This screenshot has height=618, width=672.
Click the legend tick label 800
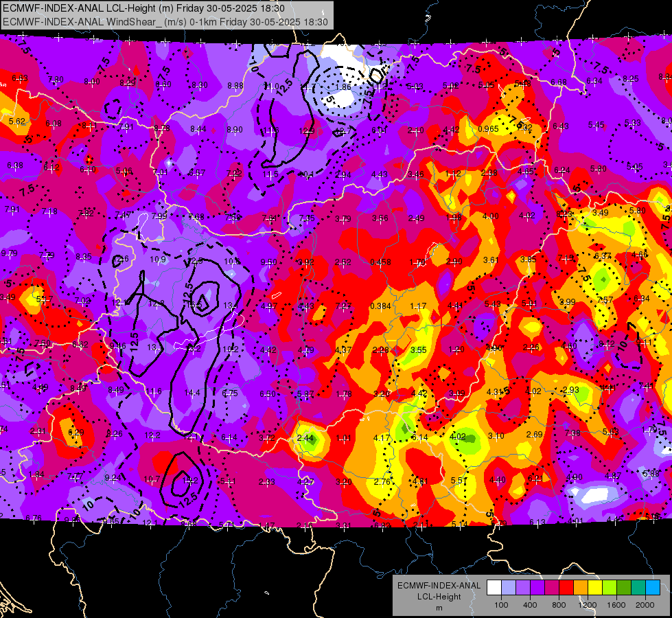click(559, 605)
